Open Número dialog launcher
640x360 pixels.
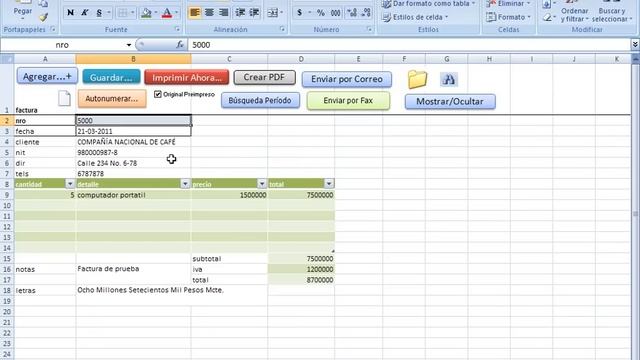(x=369, y=29)
